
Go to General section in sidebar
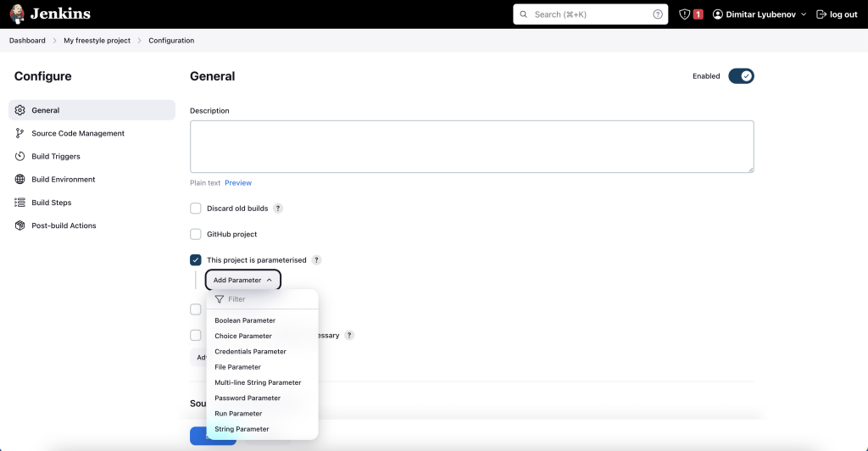pyautogui.click(x=92, y=110)
